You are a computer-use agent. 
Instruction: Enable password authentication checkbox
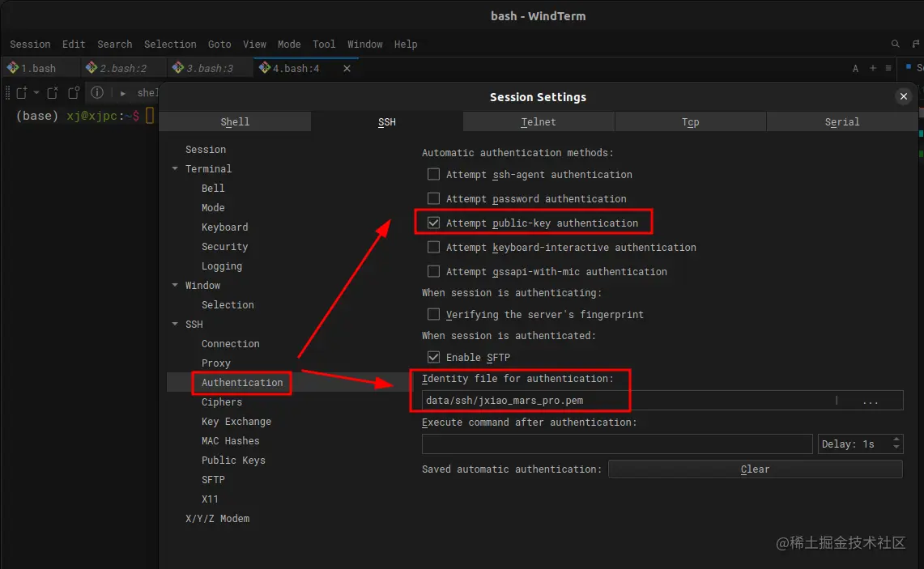433,198
